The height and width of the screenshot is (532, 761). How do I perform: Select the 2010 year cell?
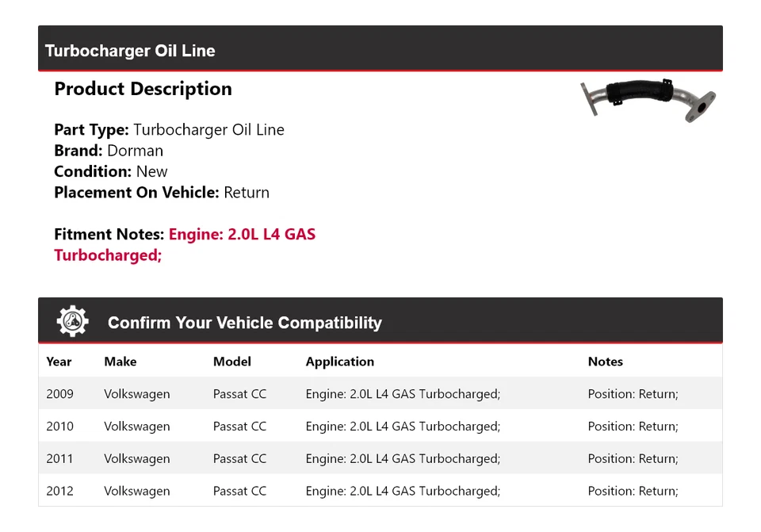pyautogui.click(x=60, y=427)
